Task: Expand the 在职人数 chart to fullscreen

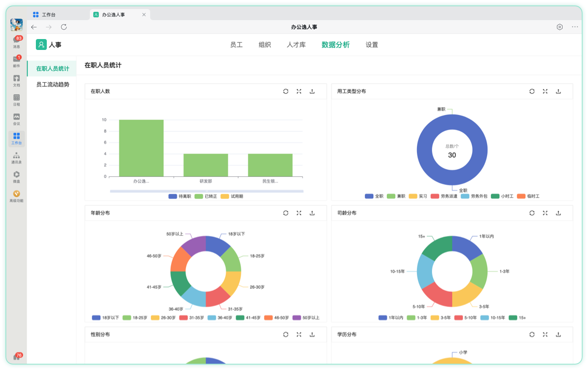Action: [x=299, y=91]
